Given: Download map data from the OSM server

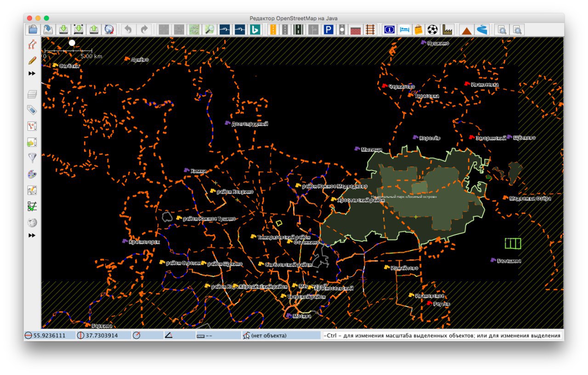Looking at the screenshot, I should [x=63, y=30].
